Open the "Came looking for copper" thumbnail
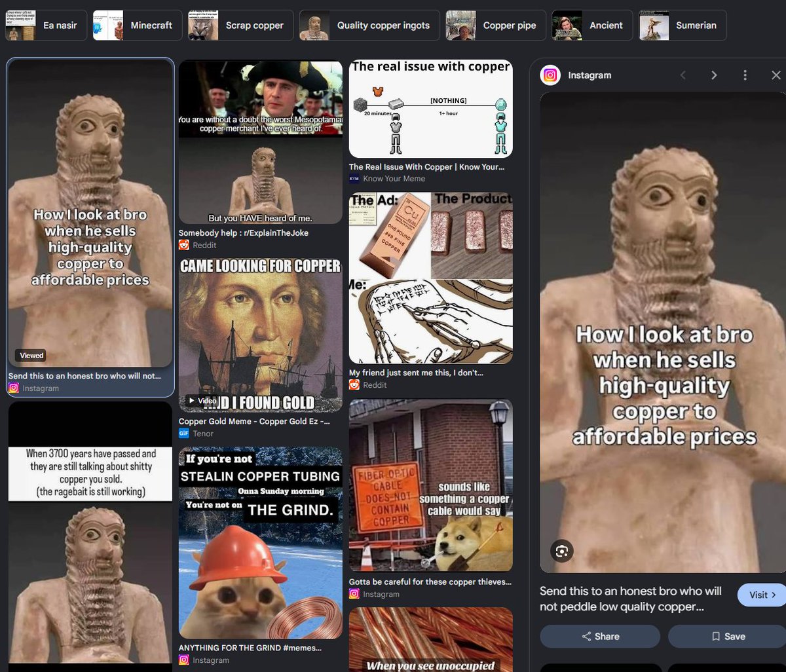 tap(261, 334)
